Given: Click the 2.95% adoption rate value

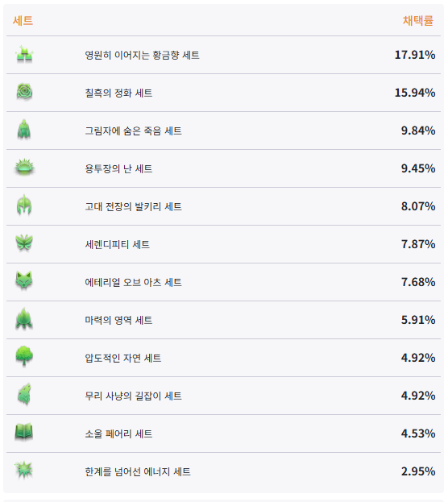Looking at the screenshot, I should tap(418, 471).
